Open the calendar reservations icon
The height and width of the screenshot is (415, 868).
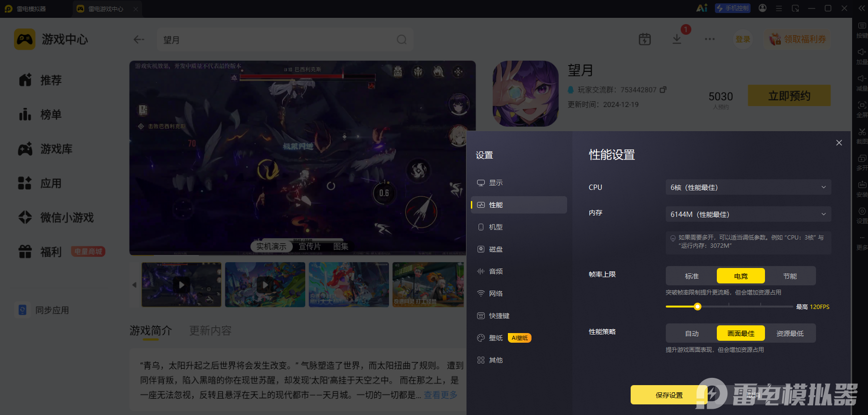[645, 39]
